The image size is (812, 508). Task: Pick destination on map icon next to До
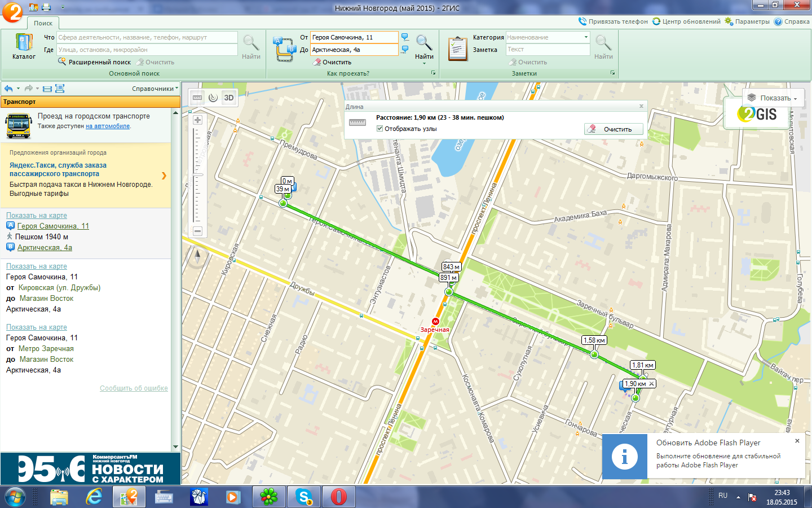tap(405, 50)
